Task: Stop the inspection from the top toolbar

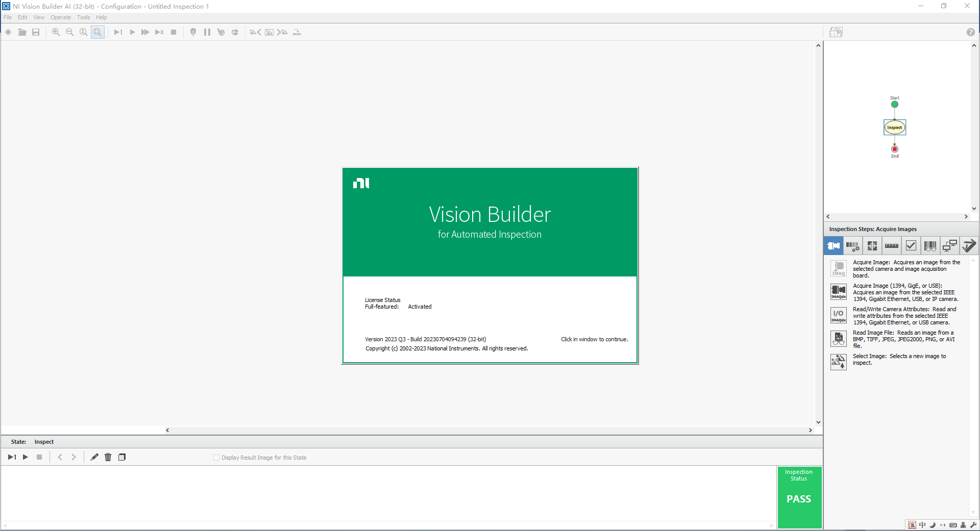Action: (x=174, y=32)
